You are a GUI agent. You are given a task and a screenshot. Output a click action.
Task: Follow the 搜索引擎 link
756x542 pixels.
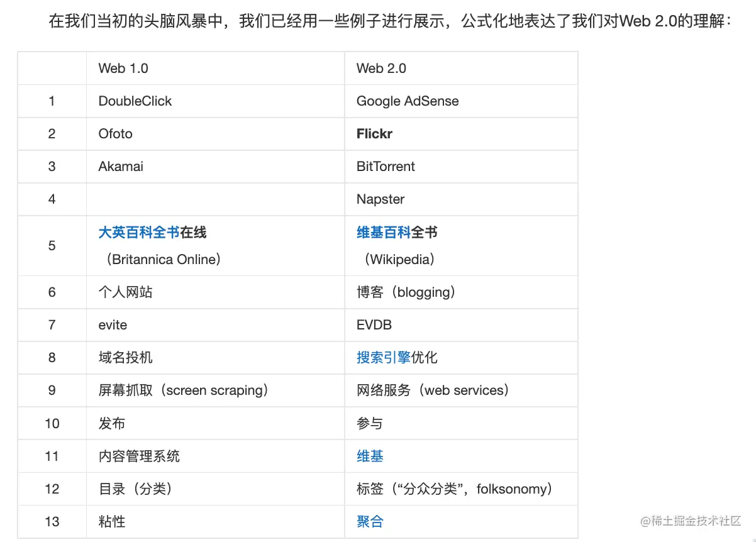point(384,358)
